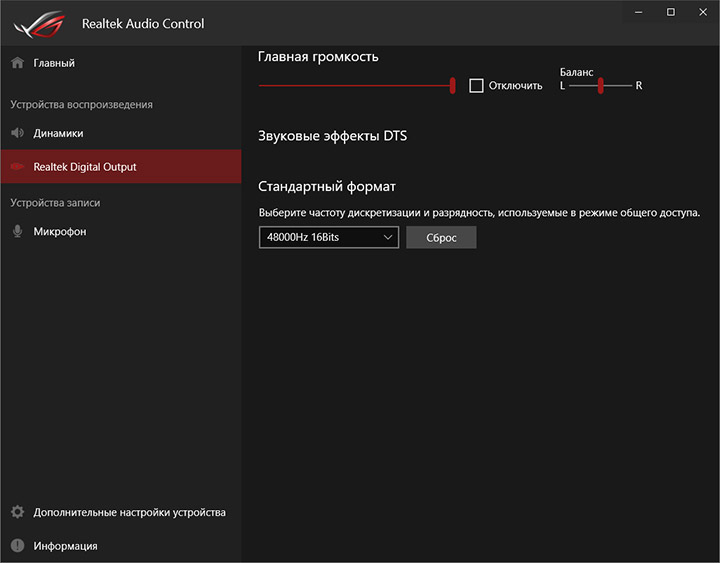Select Realtek Digital Output in the sidebar
The height and width of the screenshot is (563, 720).
[x=85, y=167]
